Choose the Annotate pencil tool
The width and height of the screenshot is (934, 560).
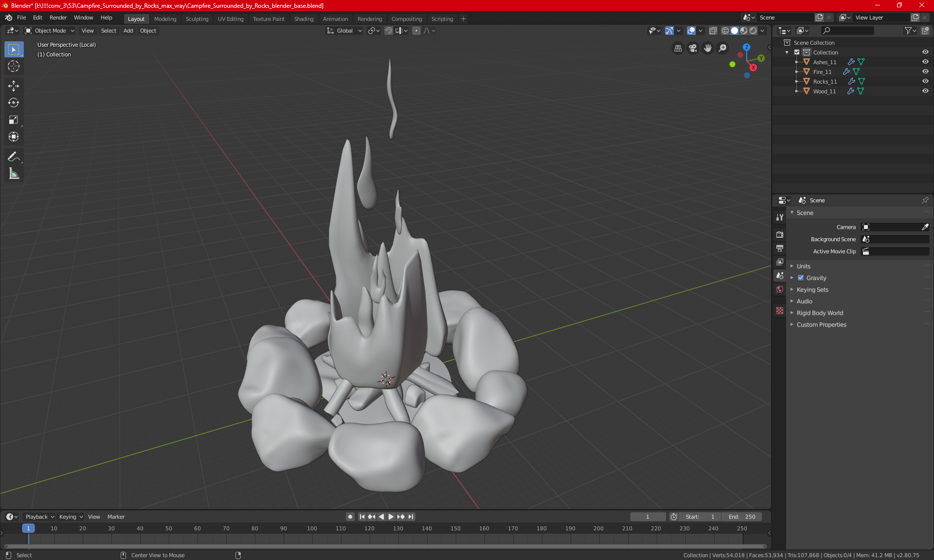point(14,157)
